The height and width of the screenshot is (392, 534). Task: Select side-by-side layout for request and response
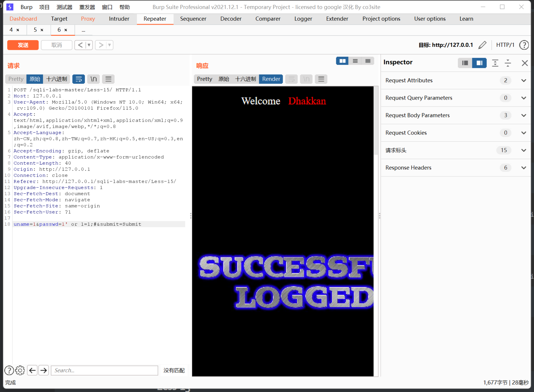point(342,61)
